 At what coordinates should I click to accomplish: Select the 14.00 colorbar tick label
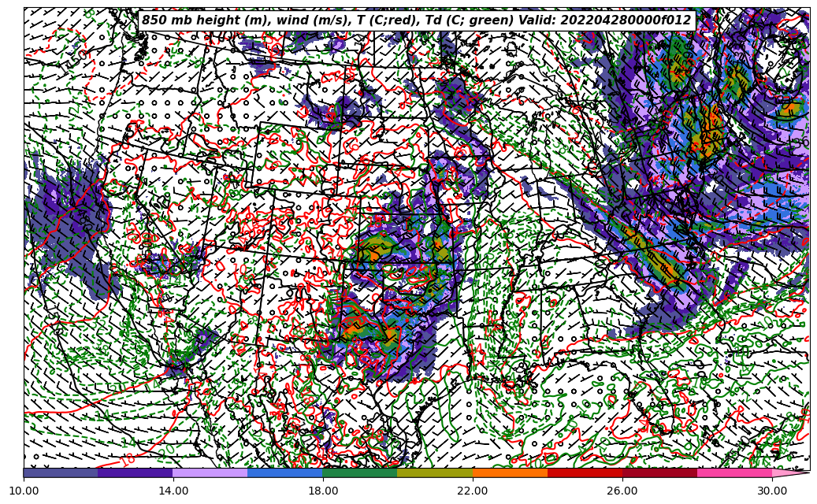[173, 491]
